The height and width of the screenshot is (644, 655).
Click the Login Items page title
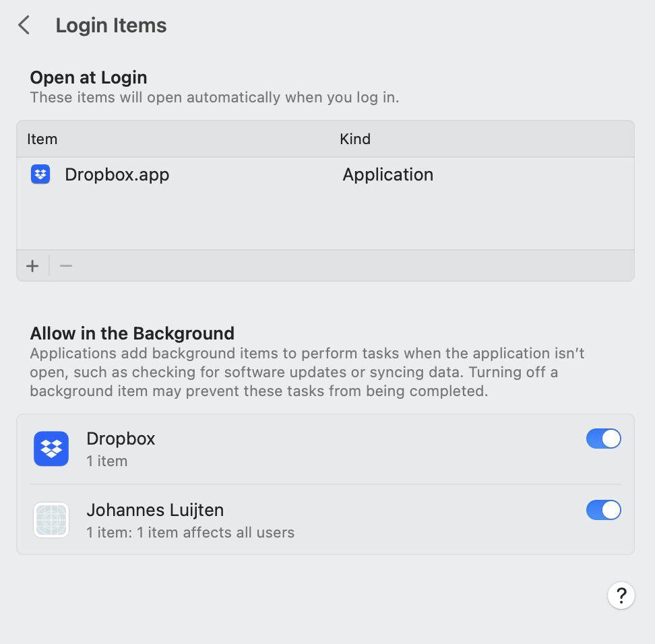click(111, 26)
